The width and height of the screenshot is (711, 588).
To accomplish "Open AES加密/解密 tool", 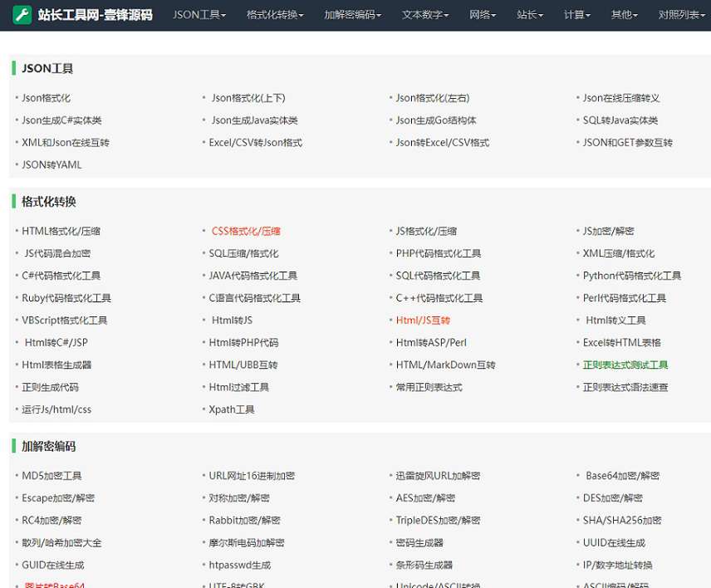I will point(426,497).
